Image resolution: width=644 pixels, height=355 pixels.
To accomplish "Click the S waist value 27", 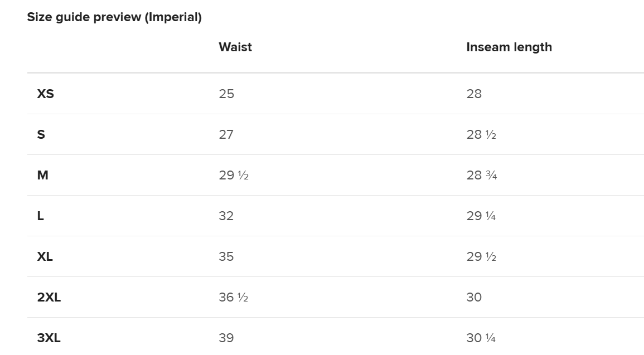I will 226,134.
